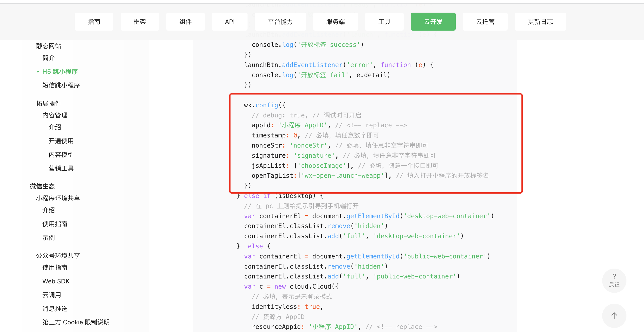Open Web SDK sidebar link
Image resolution: width=644 pixels, height=332 pixels.
(56, 281)
